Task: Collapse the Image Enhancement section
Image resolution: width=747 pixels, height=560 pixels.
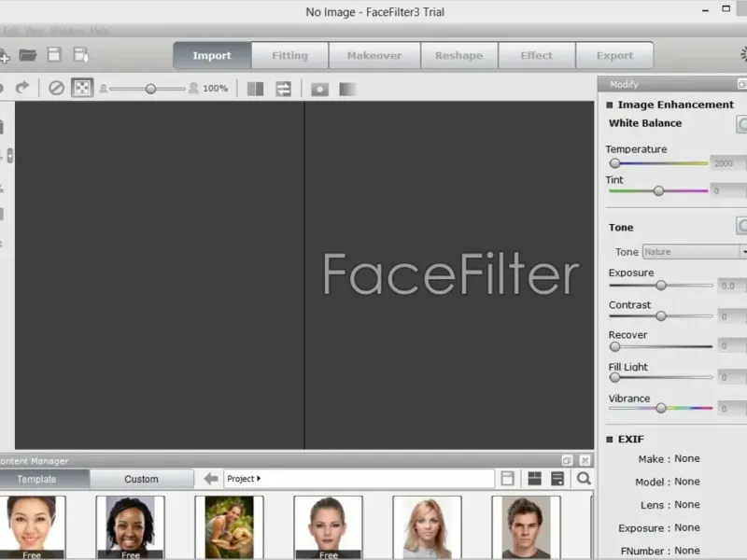Action: click(x=610, y=105)
